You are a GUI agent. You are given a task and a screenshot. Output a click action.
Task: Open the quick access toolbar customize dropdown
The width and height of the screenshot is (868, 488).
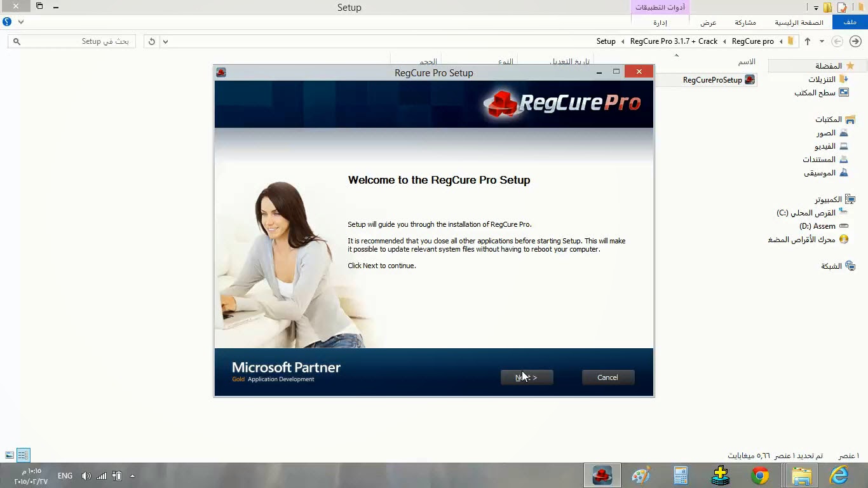pyautogui.click(x=816, y=8)
